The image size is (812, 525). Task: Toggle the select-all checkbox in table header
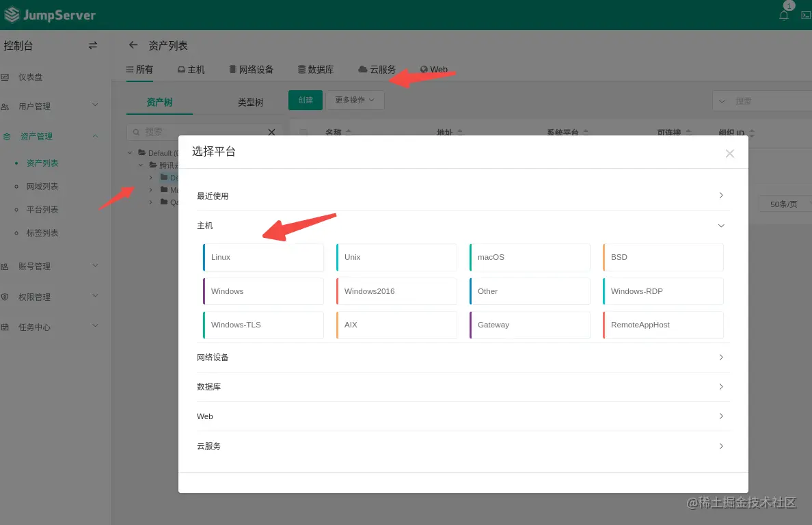[x=303, y=133]
